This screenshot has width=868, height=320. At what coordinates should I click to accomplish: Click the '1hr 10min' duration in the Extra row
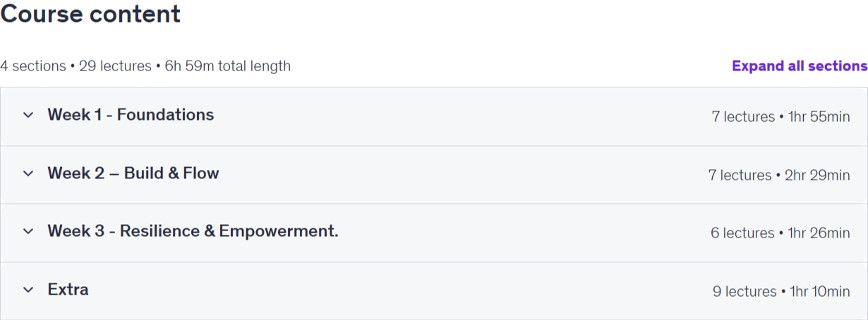pos(820,292)
